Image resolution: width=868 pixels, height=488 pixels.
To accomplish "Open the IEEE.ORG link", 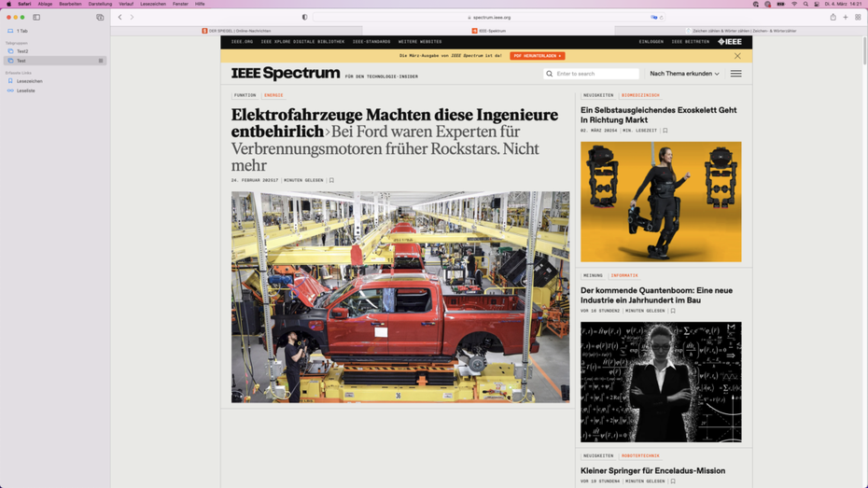I will pyautogui.click(x=242, y=41).
